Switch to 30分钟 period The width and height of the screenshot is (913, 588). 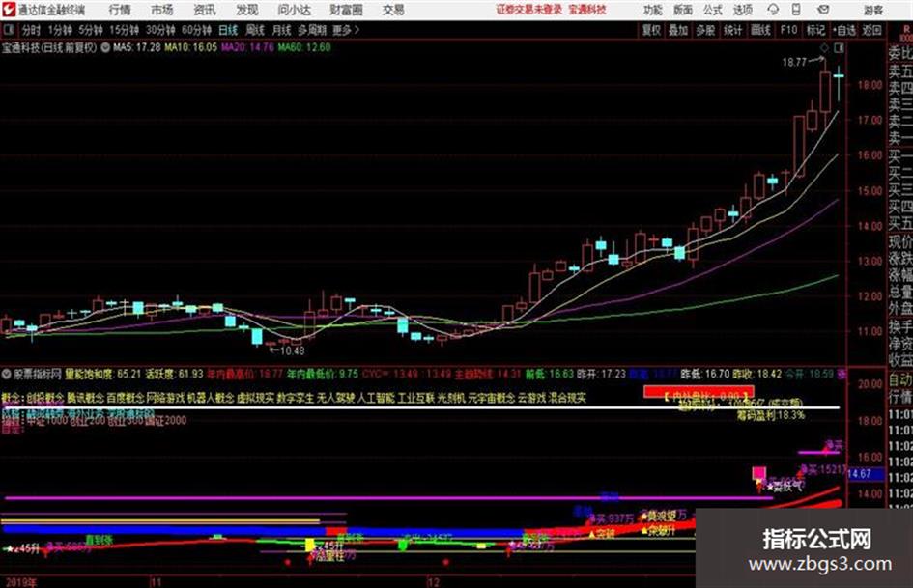click(160, 30)
